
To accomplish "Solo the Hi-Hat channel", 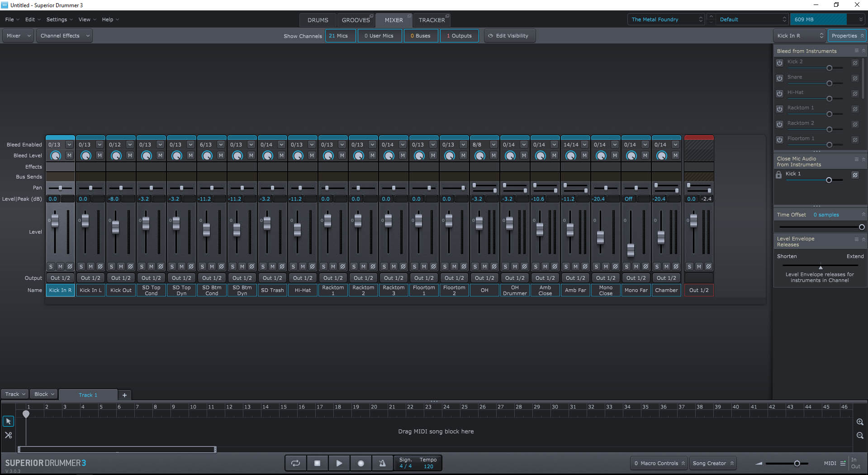I will coord(293,267).
